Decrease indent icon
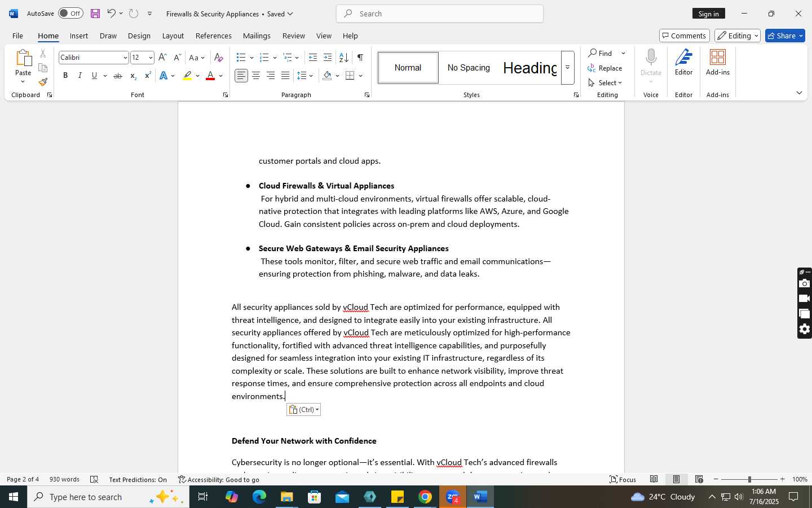The height and width of the screenshot is (508, 812). click(x=313, y=58)
